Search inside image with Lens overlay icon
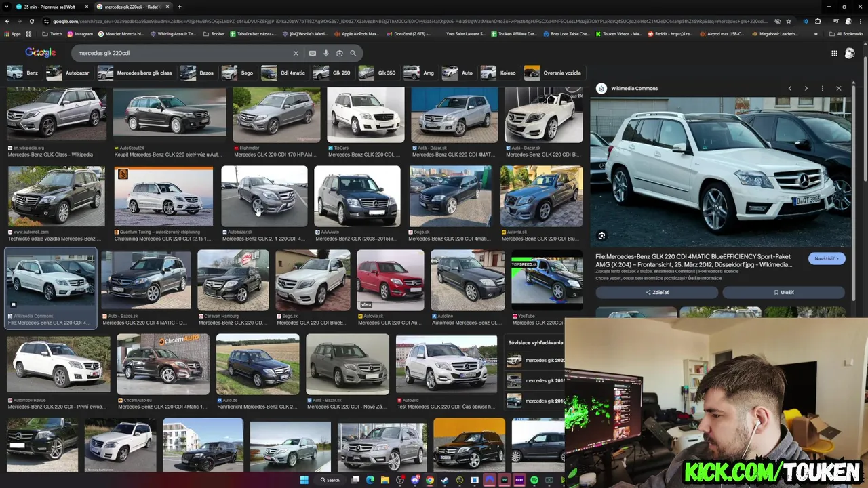This screenshot has width=868, height=488. (601, 236)
